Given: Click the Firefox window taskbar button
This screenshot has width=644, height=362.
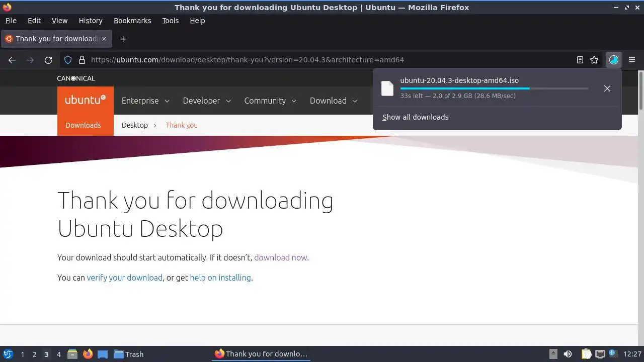Looking at the screenshot, I should click(261, 354).
